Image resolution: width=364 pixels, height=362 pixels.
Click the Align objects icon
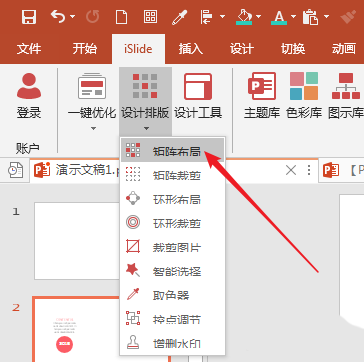tap(207, 17)
